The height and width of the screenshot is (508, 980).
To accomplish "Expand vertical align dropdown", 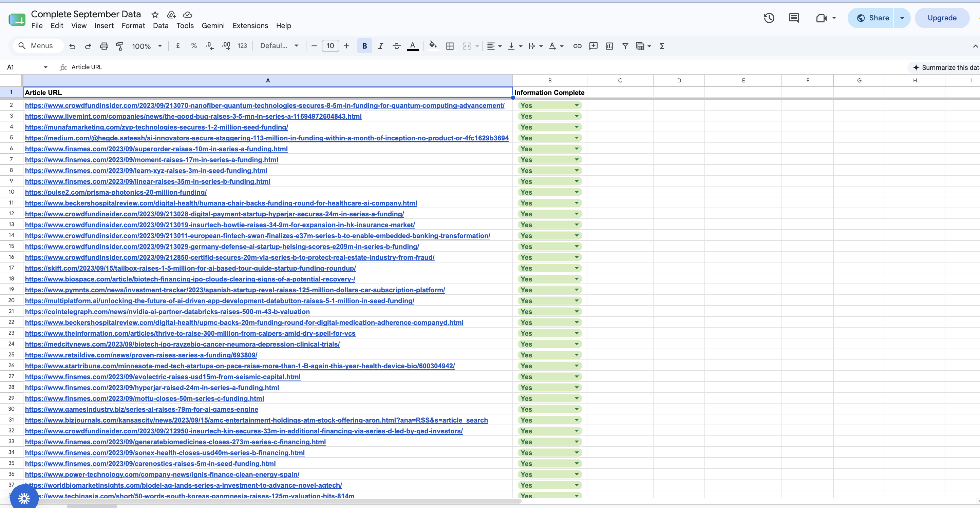I will coord(521,46).
